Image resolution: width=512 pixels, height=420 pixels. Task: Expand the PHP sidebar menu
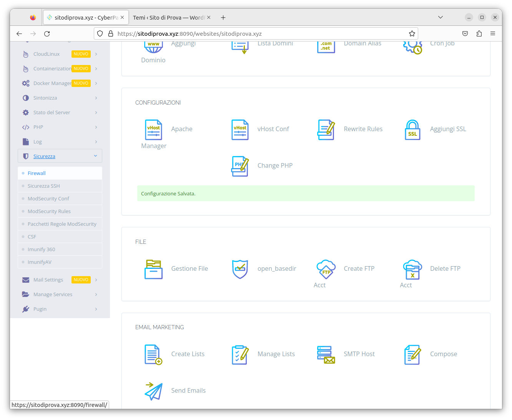pos(60,127)
